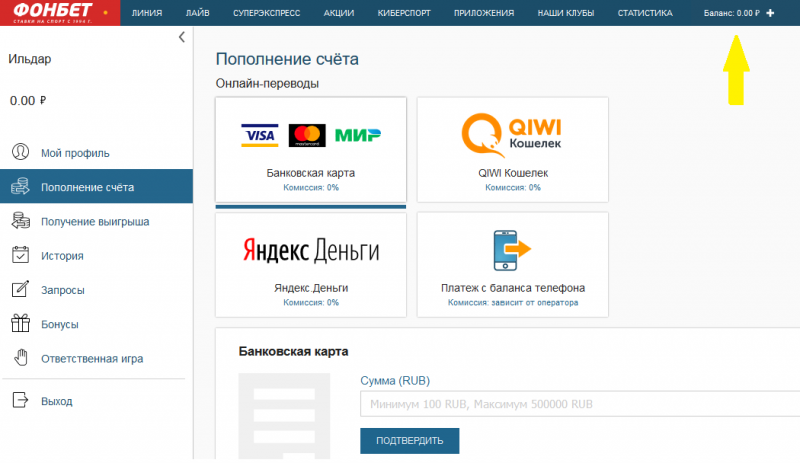
Task: Click the Баланс: 0.00 ₽ text
Action: tap(732, 13)
